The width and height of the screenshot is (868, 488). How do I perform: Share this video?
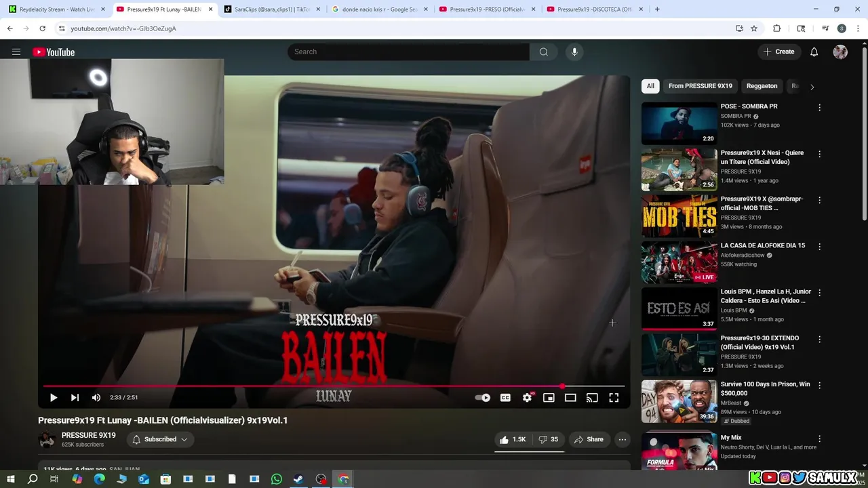coord(589,440)
